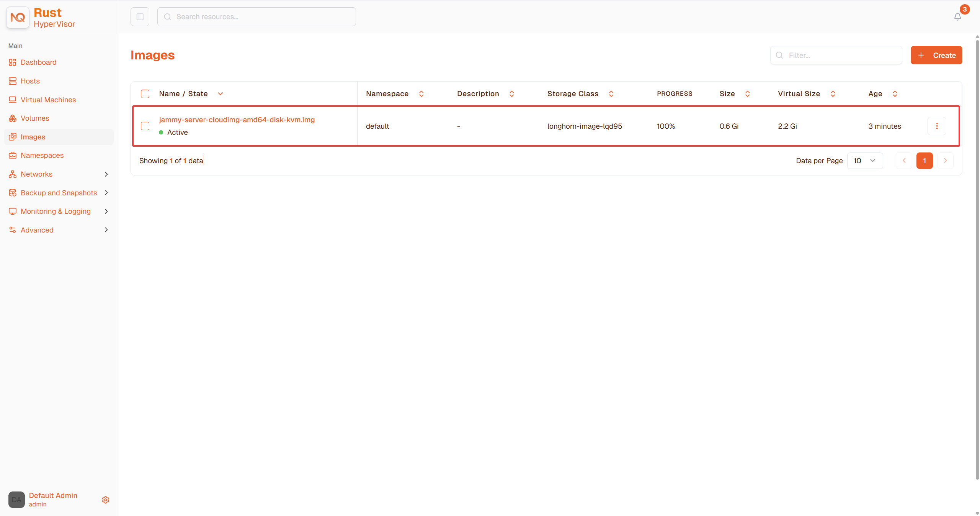
Task: Click the Networks icon in sidebar
Action: click(x=13, y=174)
